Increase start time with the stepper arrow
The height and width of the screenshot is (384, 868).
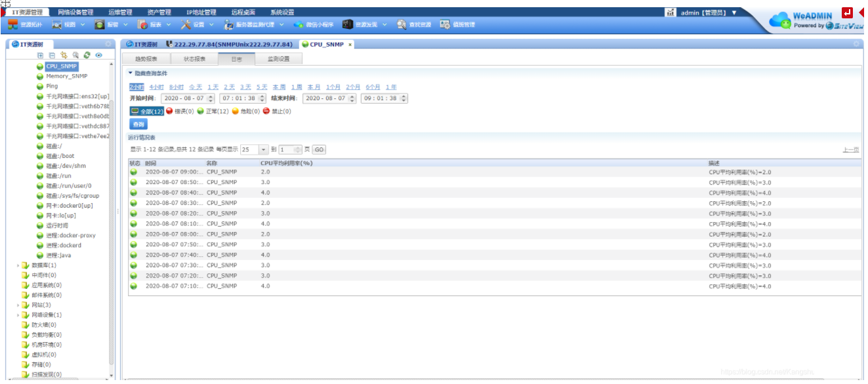211,97
